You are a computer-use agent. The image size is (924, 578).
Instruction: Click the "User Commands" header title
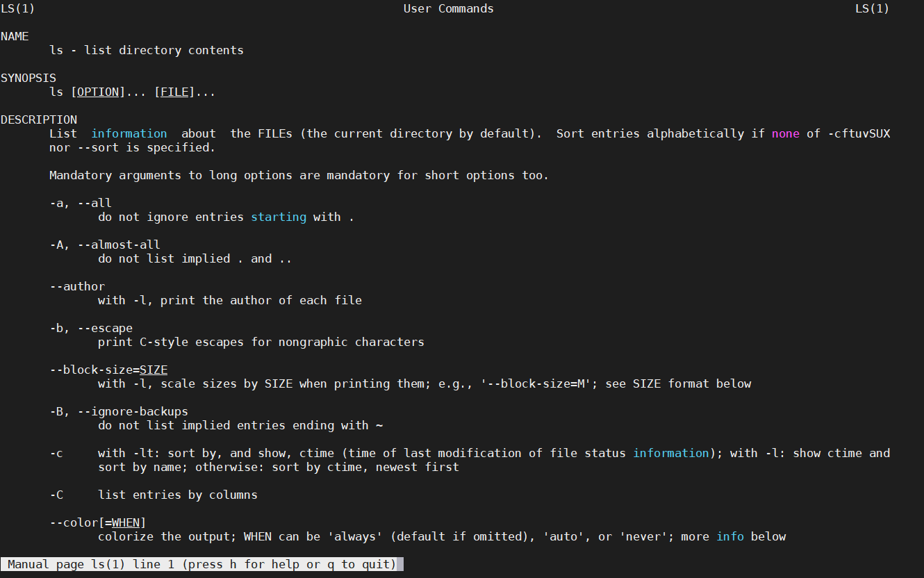448,8
